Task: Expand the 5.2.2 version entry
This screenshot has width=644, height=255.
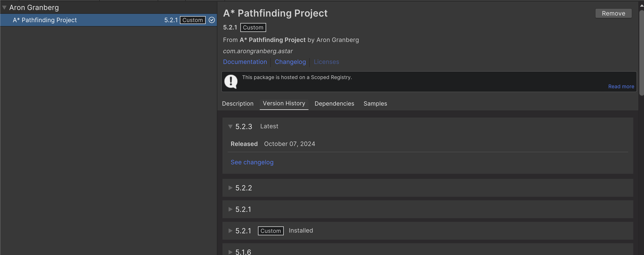Action: coord(230,188)
